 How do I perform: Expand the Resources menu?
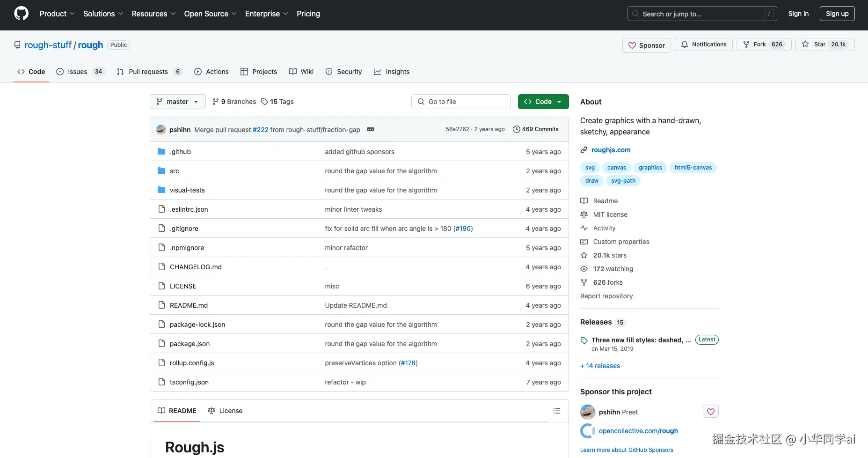point(153,14)
